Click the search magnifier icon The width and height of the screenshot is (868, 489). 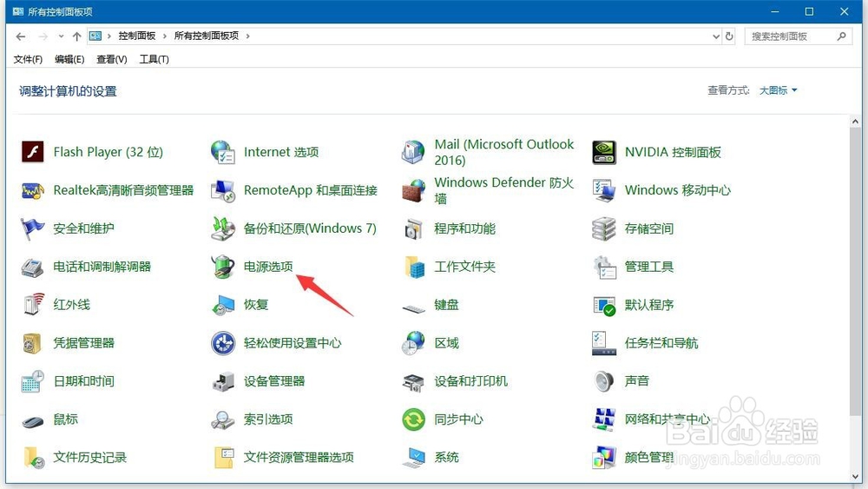[x=841, y=36]
